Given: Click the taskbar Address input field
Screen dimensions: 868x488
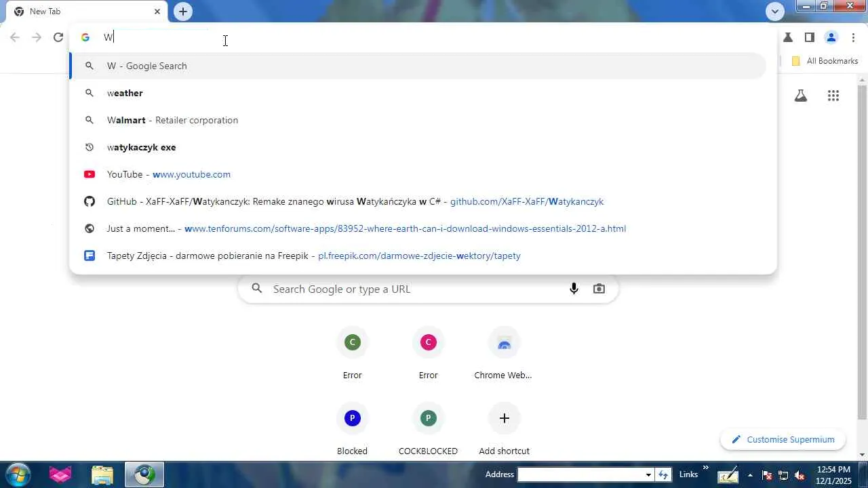Looking at the screenshot, I should (x=580, y=474).
